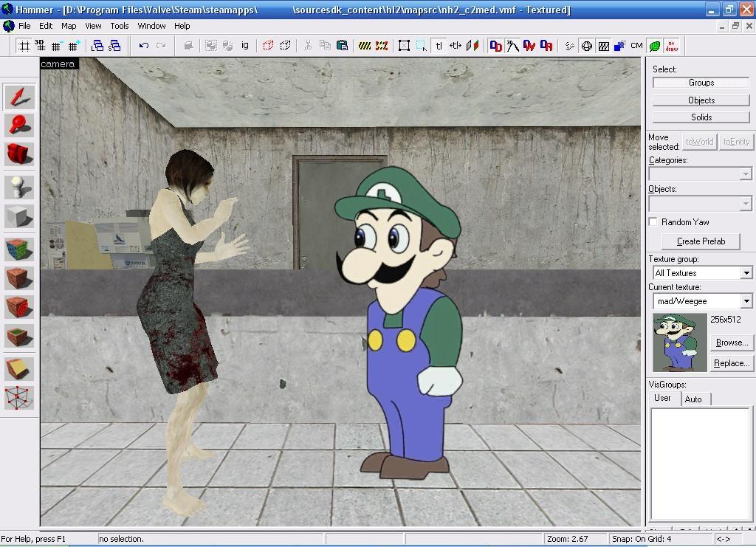This screenshot has width=756, height=547.
Task: Click the Copy icon
Action: 326,46
